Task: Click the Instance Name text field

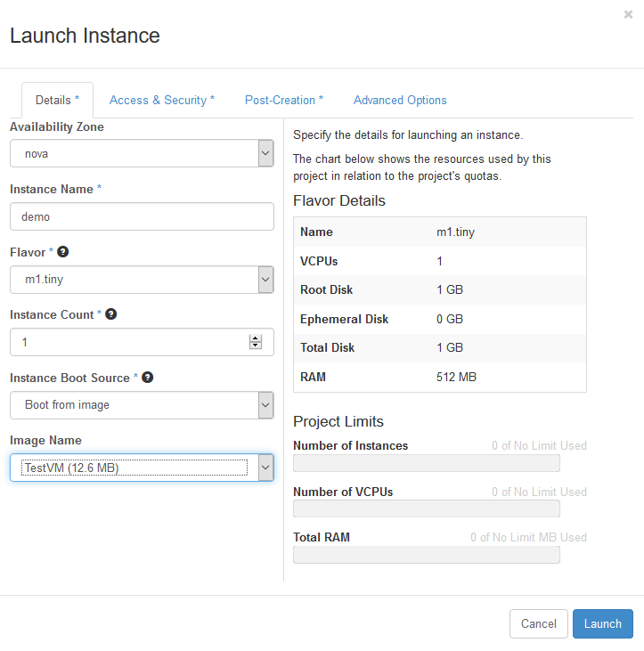Action: tap(142, 216)
